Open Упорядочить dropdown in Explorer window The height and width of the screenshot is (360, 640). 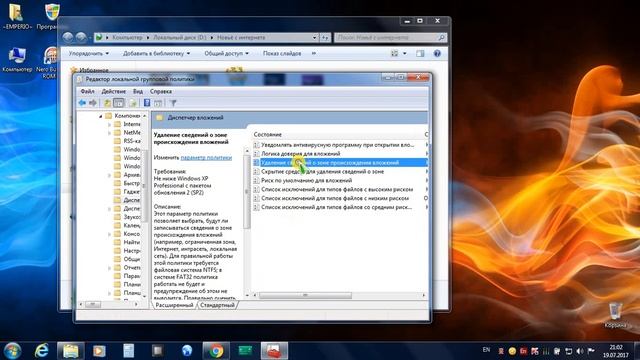tap(89, 53)
